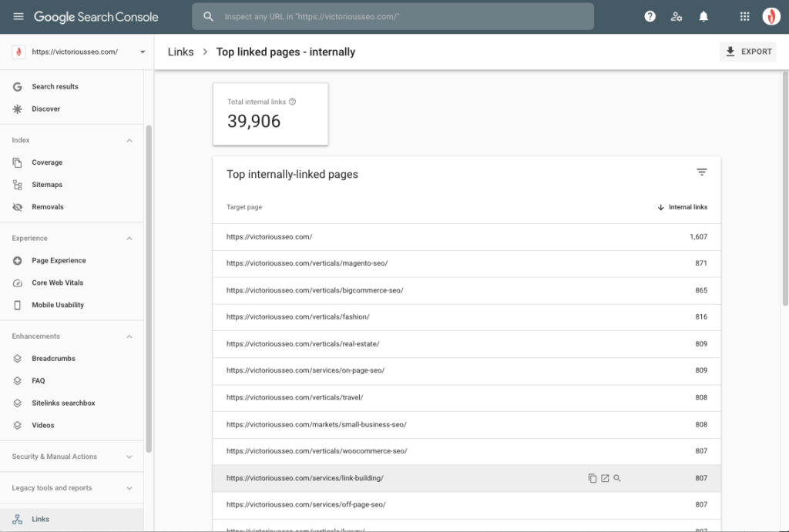
Task: Open the Google apps grid
Action: pos(744,16)
